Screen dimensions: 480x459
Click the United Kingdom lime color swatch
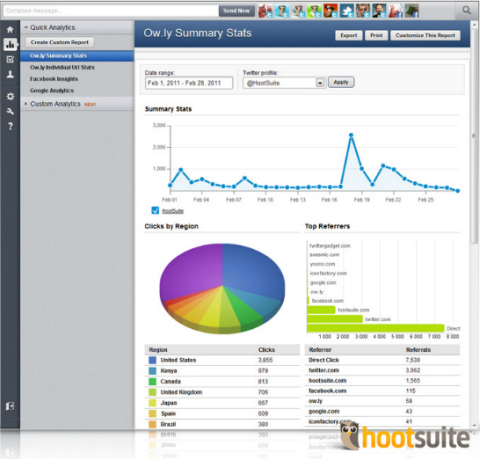tap(152, 392)
